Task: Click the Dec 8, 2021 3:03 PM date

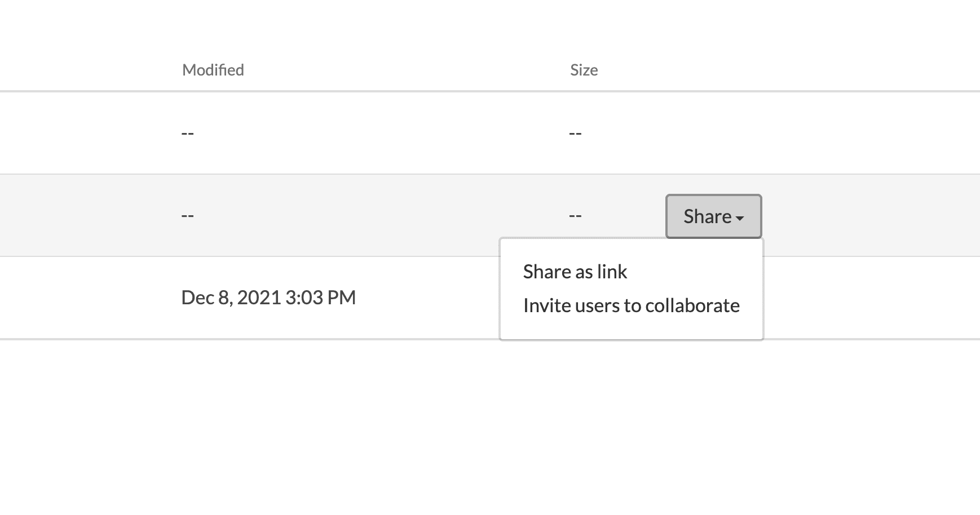Action: (268, 298)
